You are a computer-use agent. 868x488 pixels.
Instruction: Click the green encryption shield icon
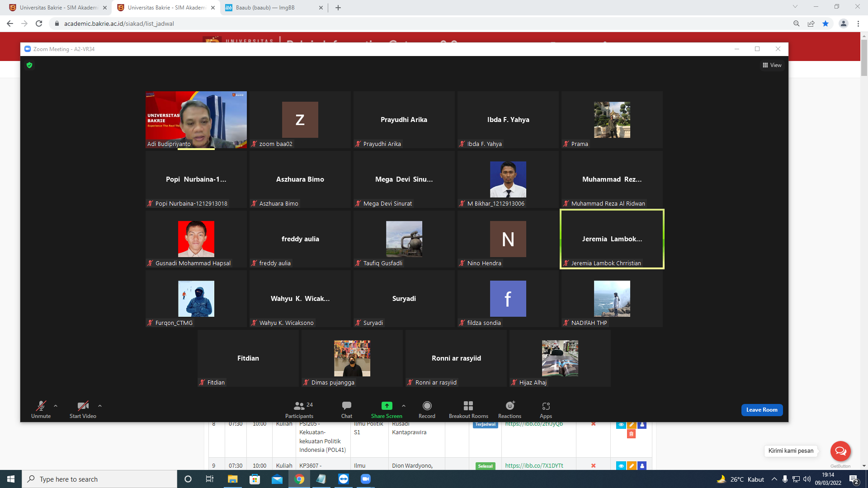point(29,65)
